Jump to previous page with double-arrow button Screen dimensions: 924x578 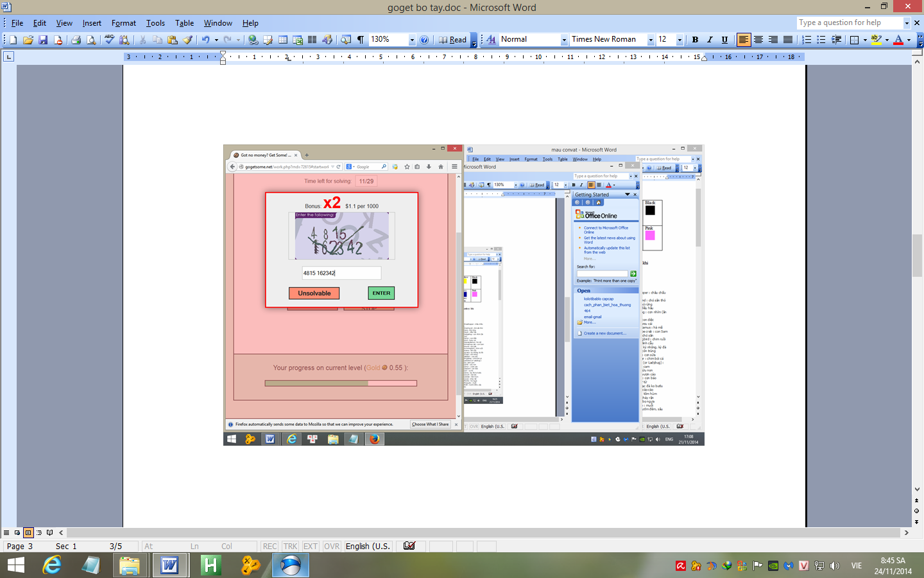[916, 500]
